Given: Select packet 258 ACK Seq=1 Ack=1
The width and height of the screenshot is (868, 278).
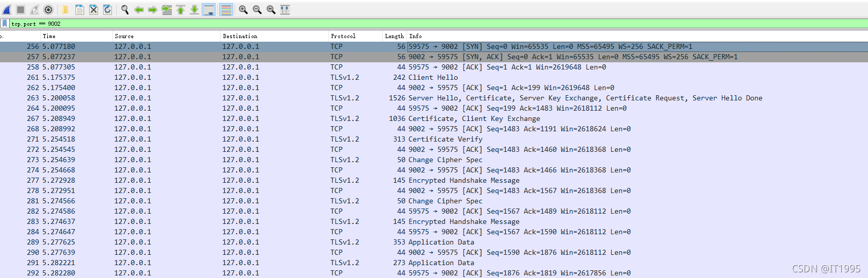Looking at the screenshot, I should tap(434, 67).
